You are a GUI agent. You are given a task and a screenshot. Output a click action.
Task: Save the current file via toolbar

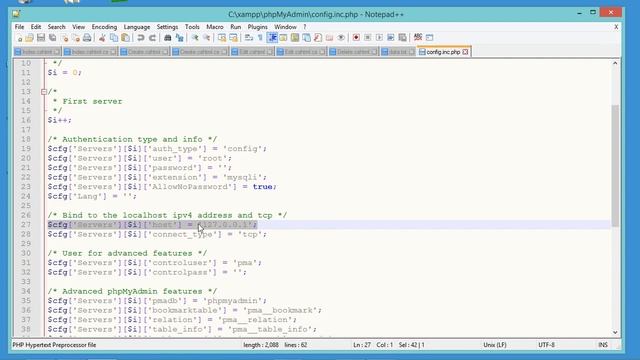[41, 38]
